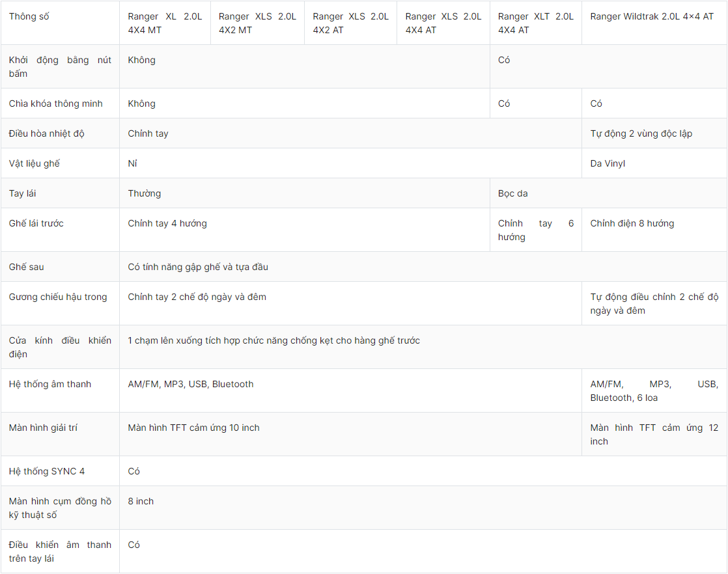Screen dimensions: 728x574
Task: Select the "Gương chiếu hậu trong" row label
Action: click(58, 297)
